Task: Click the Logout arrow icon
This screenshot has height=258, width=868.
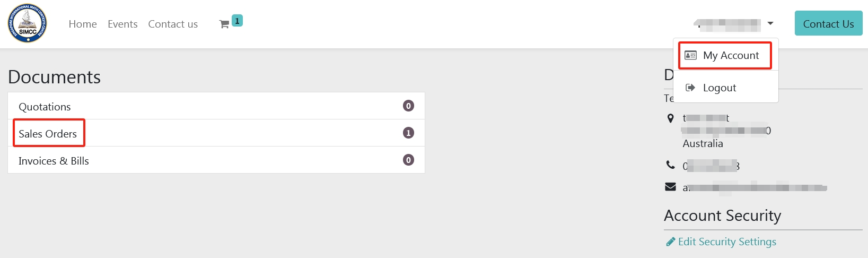Action: [690, 88]
